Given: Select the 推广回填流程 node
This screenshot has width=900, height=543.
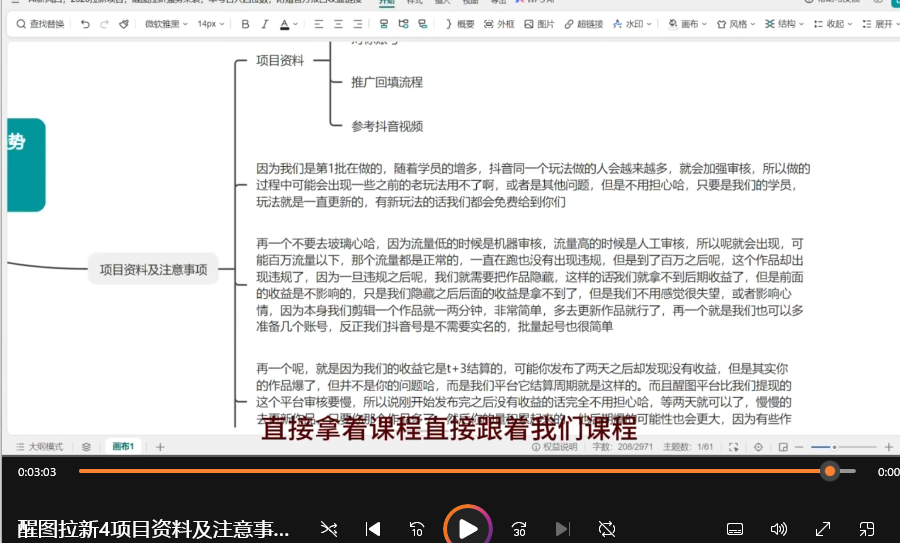Looking at the screenshot, I should 387,82.
